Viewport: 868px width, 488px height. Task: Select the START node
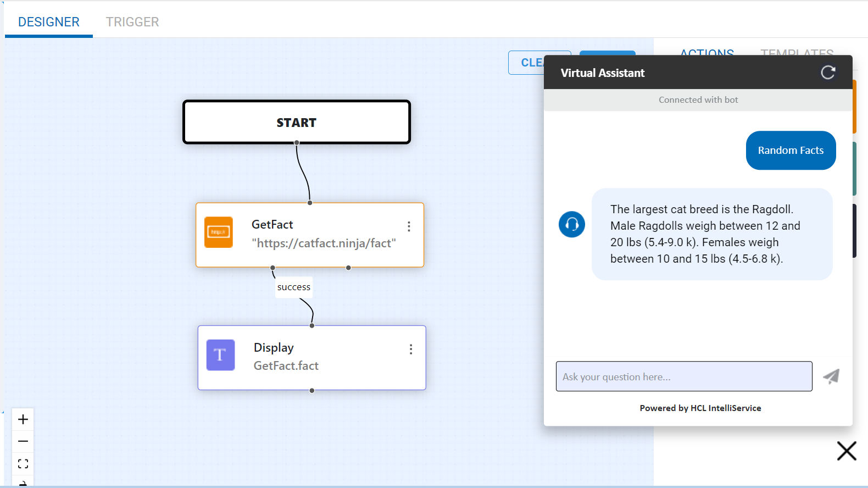click(297, 122)
